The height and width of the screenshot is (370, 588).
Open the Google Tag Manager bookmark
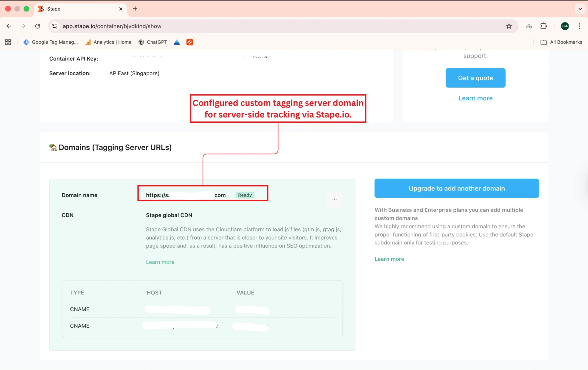click(51, 42)
